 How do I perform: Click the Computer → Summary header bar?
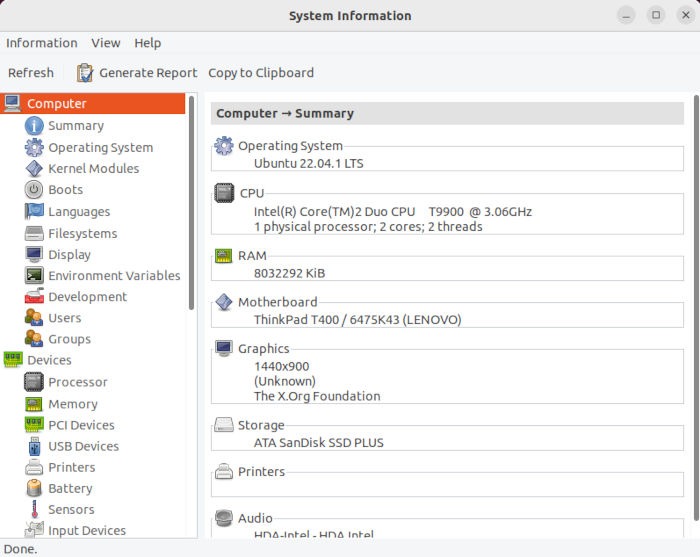click(x=447, y=113)
